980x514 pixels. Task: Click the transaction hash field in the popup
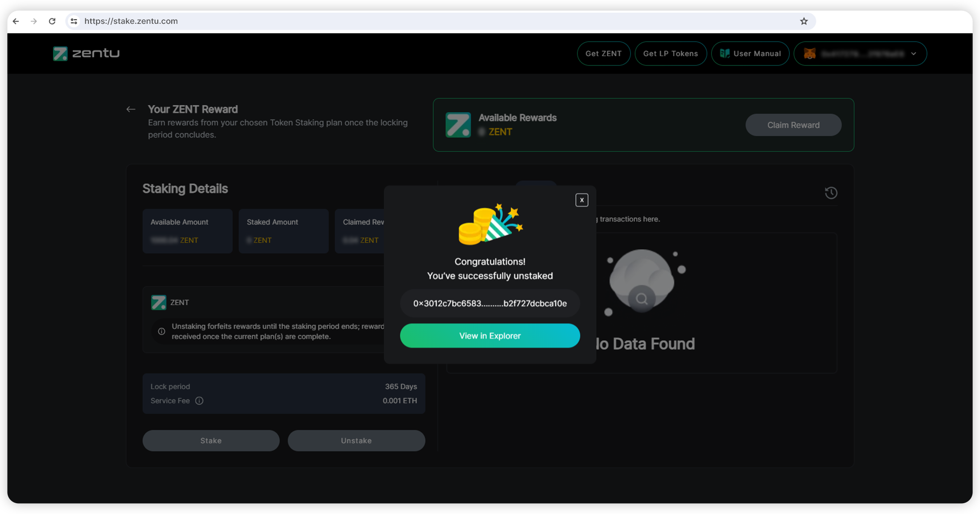(x=490, y=304)
